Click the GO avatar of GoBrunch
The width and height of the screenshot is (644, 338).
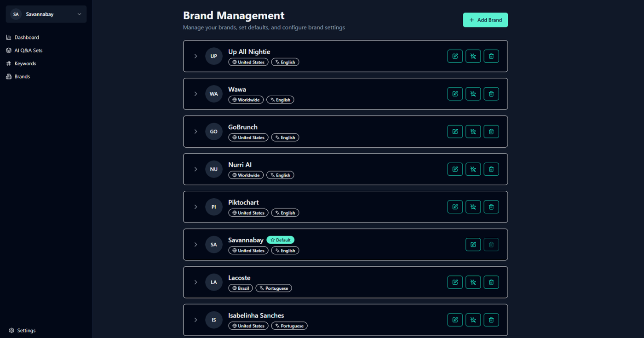[x=214, y=132]
